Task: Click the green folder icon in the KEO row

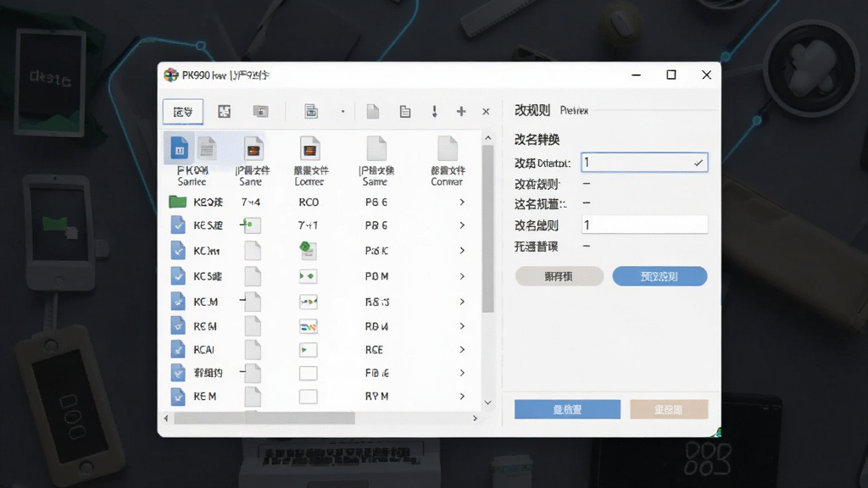Action: [x=178, y=202]
